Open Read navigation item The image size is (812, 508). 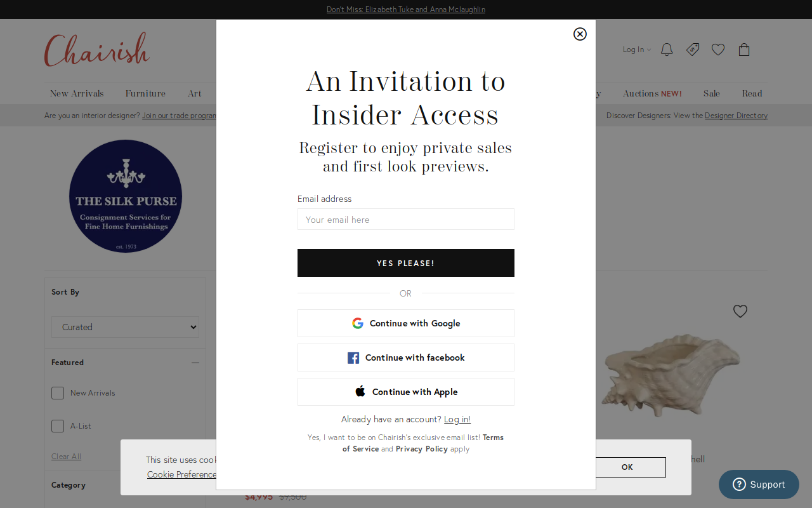point(752,93)
